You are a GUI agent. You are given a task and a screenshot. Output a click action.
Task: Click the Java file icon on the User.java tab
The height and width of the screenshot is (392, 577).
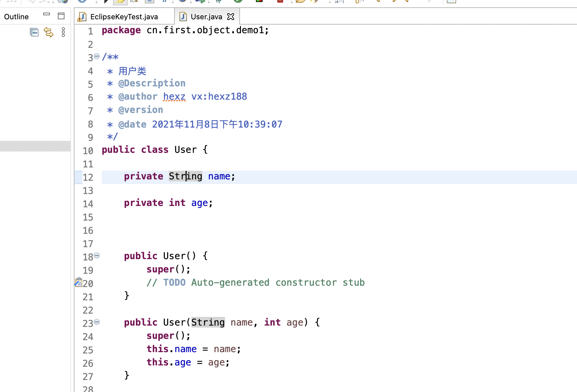[x=183, y=17]
